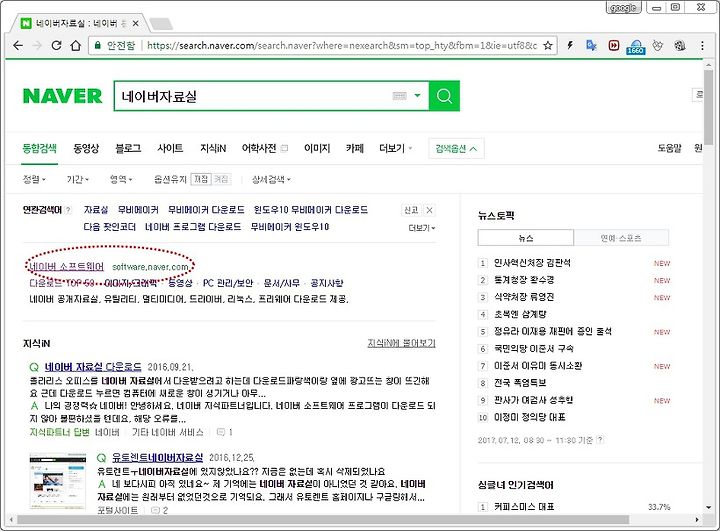Open the 기간 period dropdown
720x531 pixels.
pyautogui.click(x=78, y=180)
